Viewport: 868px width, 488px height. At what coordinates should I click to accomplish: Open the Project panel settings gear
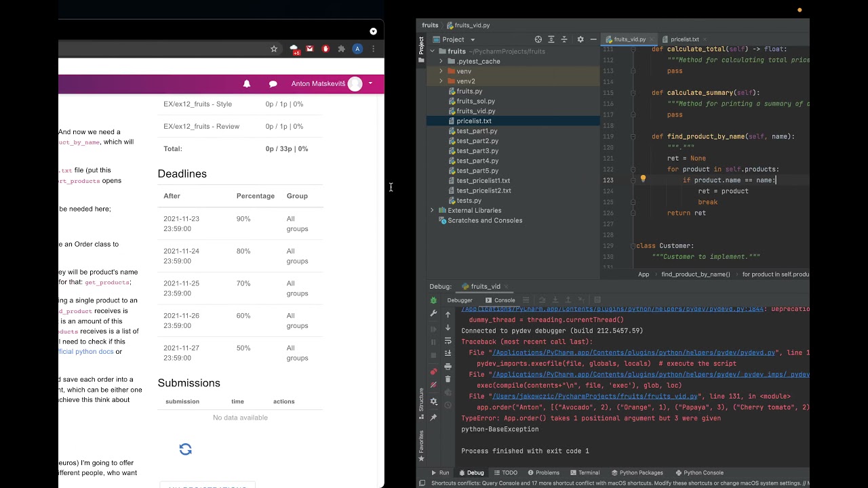pyautogui.click(x=580, y=39)
